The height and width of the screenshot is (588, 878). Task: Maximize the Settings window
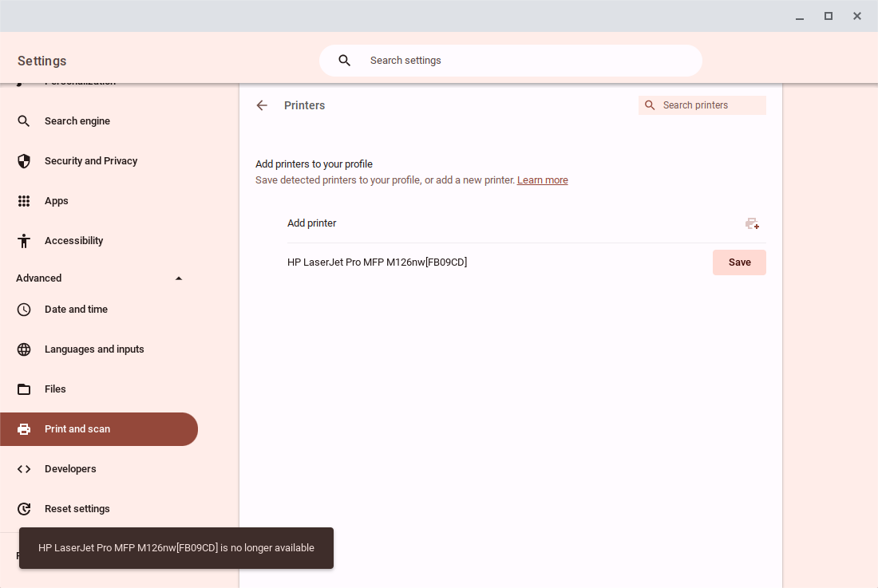(x=829, y=16)
